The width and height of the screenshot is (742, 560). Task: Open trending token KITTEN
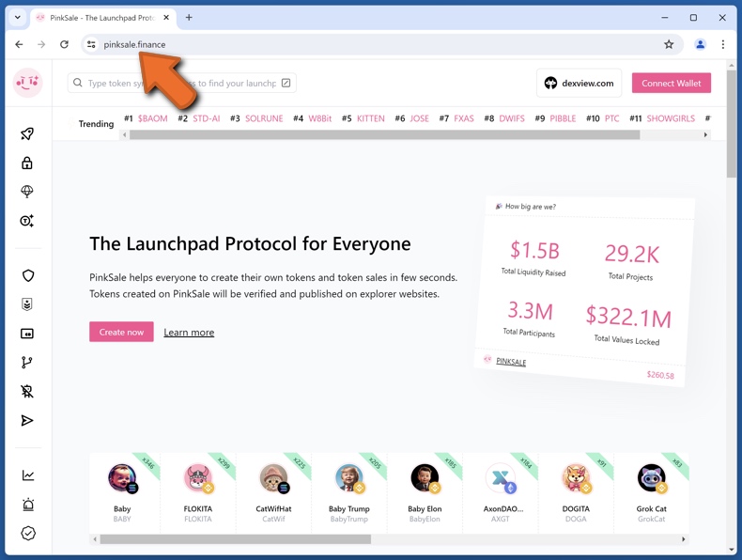[x=370, y=118]
